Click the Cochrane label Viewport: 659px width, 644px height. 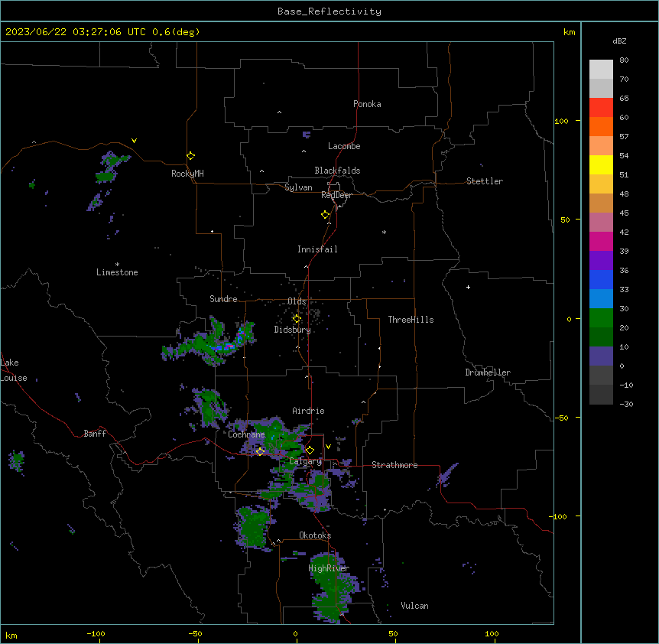click(246, 434)
